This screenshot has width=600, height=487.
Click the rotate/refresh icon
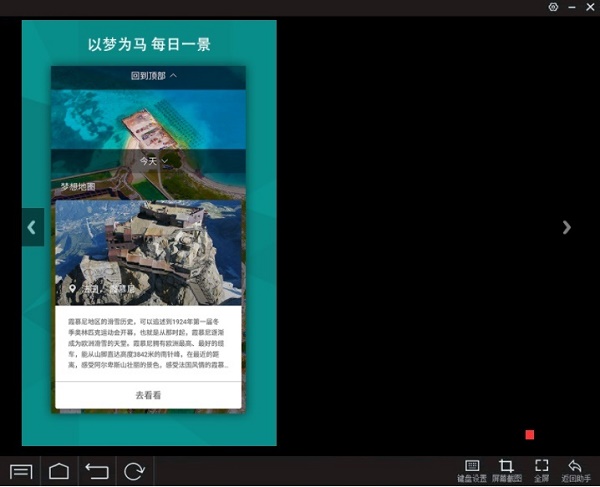[x=134, y=471]
